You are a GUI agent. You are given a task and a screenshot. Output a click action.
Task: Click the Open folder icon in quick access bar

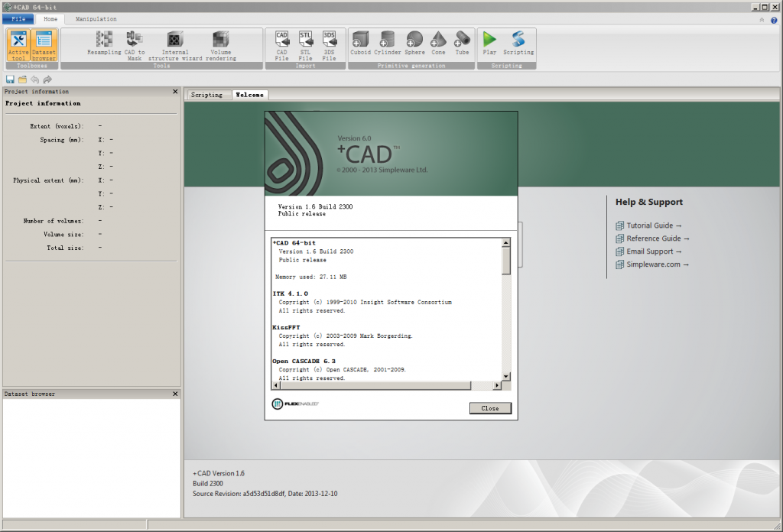pyautogui.click(x=22, y=79)
